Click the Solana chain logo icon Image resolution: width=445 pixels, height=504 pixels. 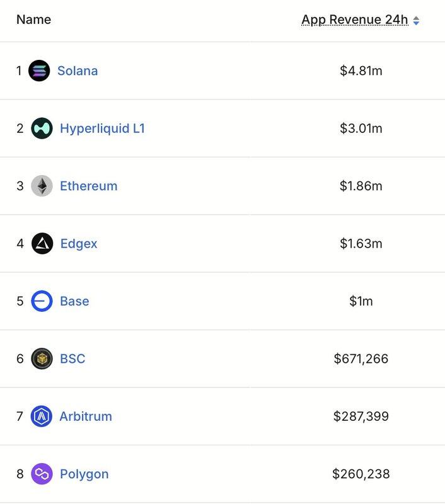point(39,71)
